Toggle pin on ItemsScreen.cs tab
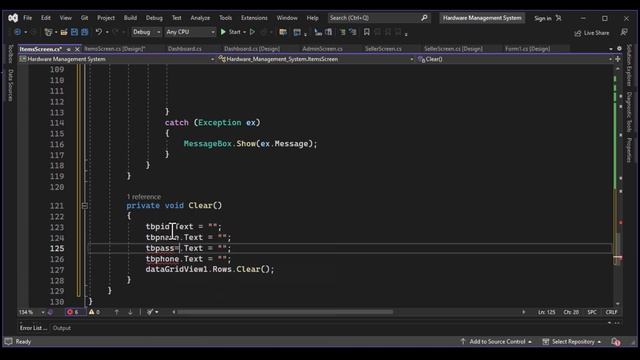640x360 pixels. pos(69,49)
